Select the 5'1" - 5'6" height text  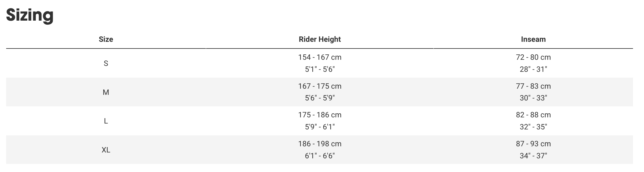(x=320, y=69)
